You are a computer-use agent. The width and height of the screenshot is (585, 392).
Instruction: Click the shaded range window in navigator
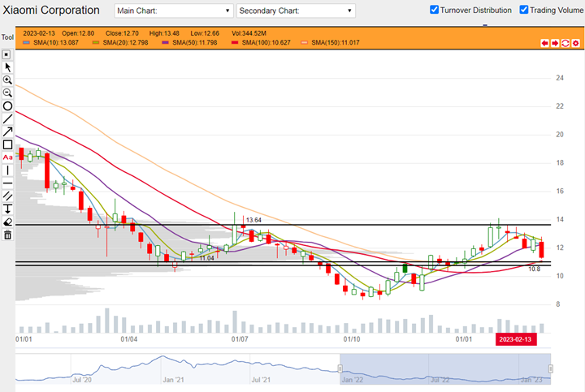[445, 369]
